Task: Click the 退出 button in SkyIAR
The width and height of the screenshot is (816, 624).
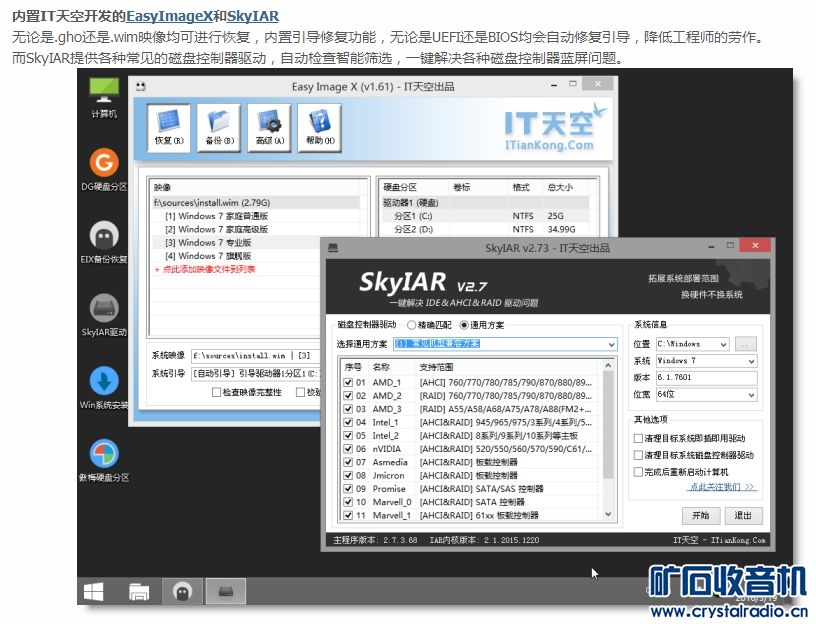Action: [x=743, y=515]
